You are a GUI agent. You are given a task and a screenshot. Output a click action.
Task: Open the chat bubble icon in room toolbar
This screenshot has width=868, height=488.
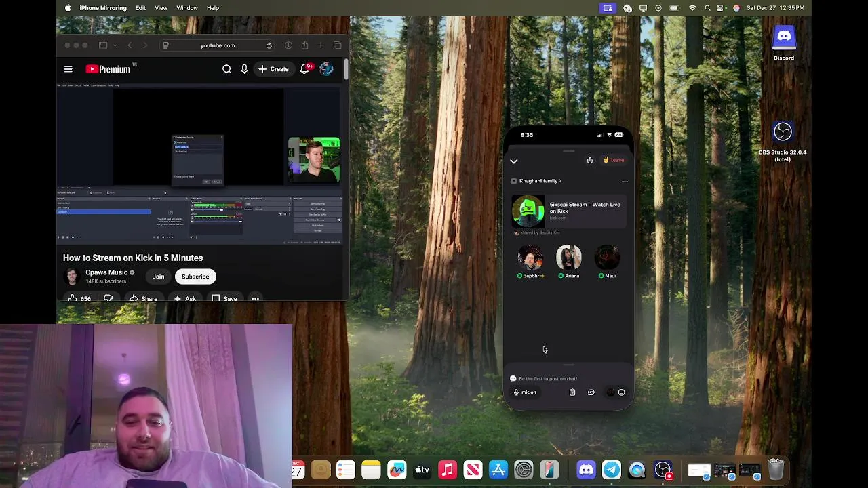pyautogui.click(x=591, y=392)
